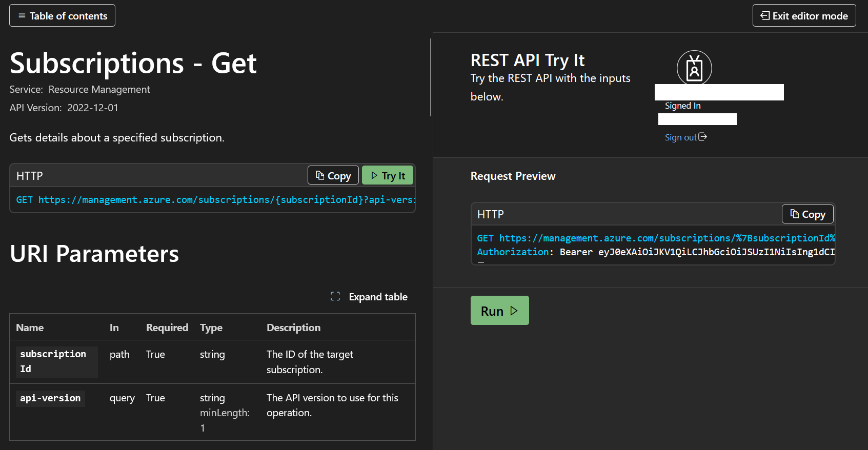Click the 'path' cell for subscriptionId
This screenshot has width=868, height=450.
[119, 354]
